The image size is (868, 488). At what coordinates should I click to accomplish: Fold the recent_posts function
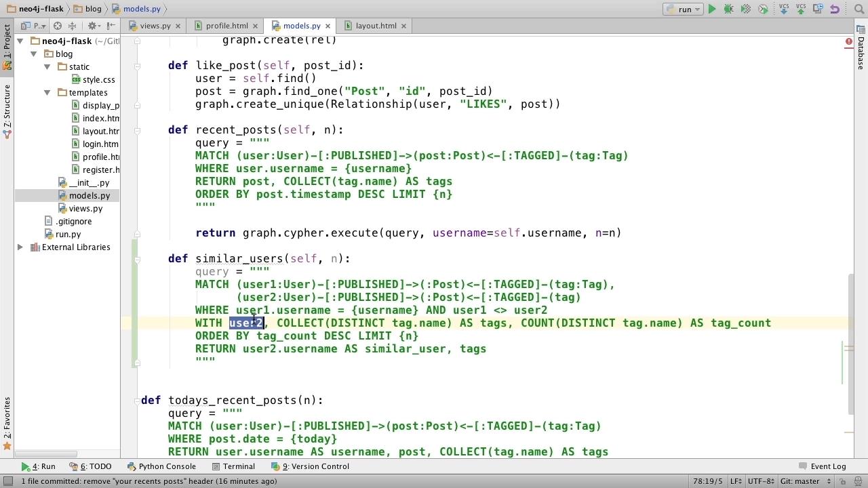[x=137, y=130]
